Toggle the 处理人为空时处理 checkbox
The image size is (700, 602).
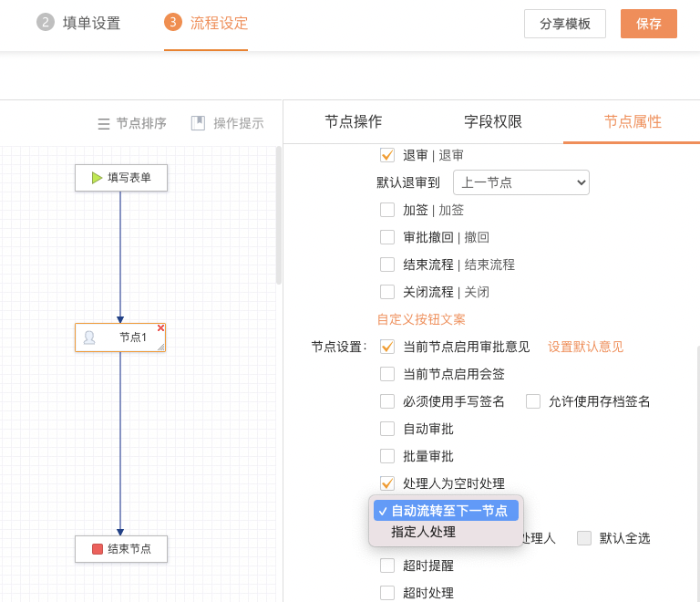(x=387, y=483)
